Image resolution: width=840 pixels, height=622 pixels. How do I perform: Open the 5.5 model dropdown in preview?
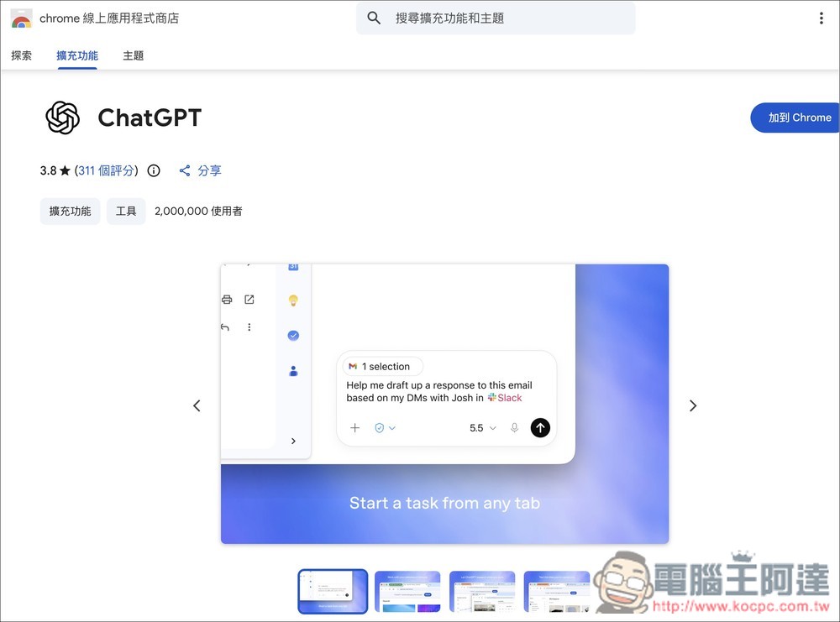483,428
